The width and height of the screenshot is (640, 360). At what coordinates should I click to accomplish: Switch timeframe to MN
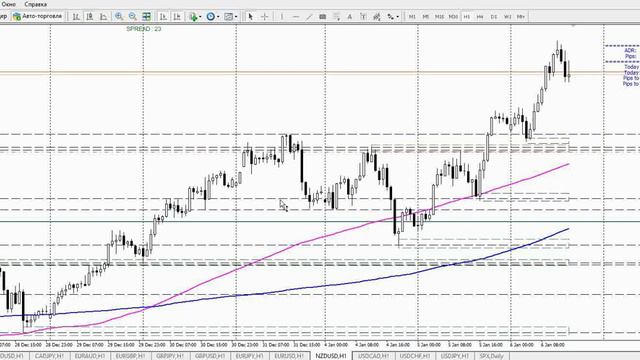(521, 17)
